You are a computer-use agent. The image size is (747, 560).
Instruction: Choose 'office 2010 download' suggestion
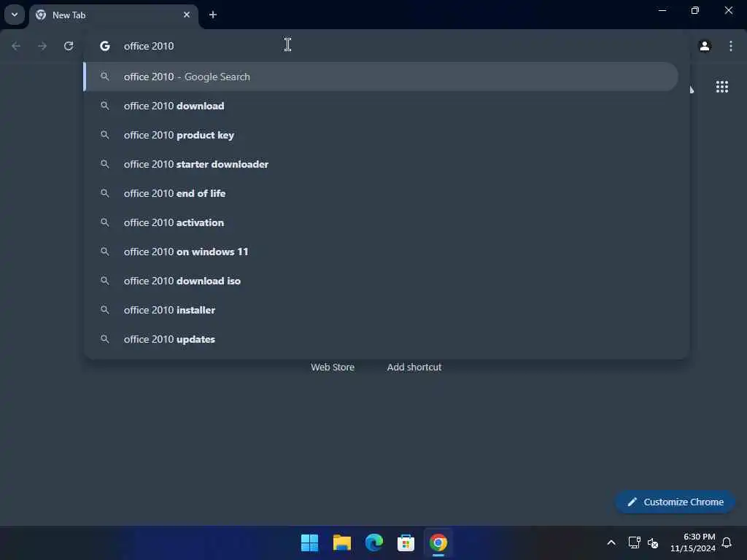(x=381, y=106)
